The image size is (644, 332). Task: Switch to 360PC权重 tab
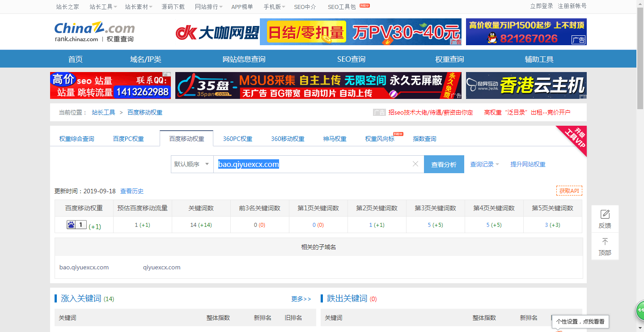point(237,139)
